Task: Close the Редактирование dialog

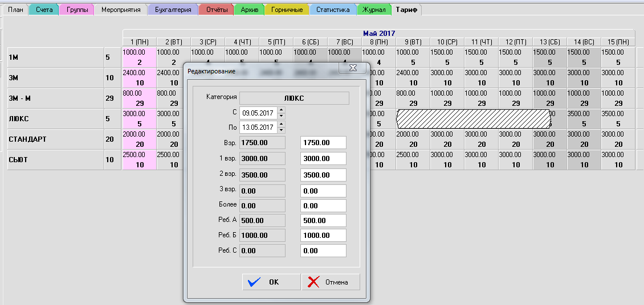Action: click(352, 68)
